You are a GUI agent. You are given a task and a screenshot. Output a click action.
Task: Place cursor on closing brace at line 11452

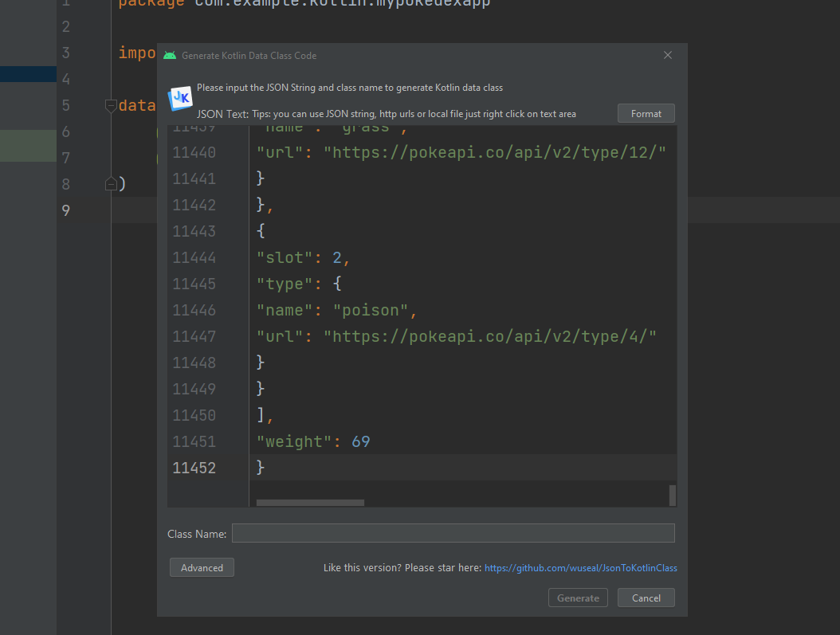click(261, 468)
